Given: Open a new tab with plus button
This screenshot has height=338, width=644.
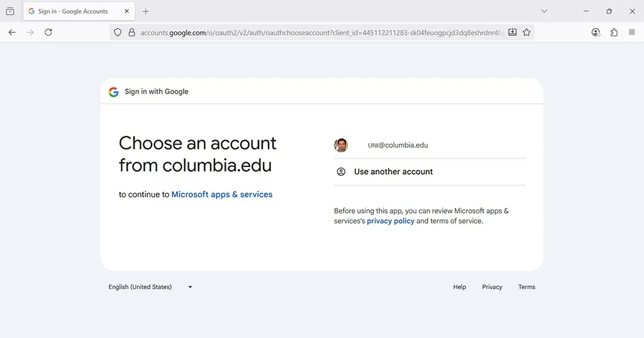Looking at the screenshot, I should point(145,11).
